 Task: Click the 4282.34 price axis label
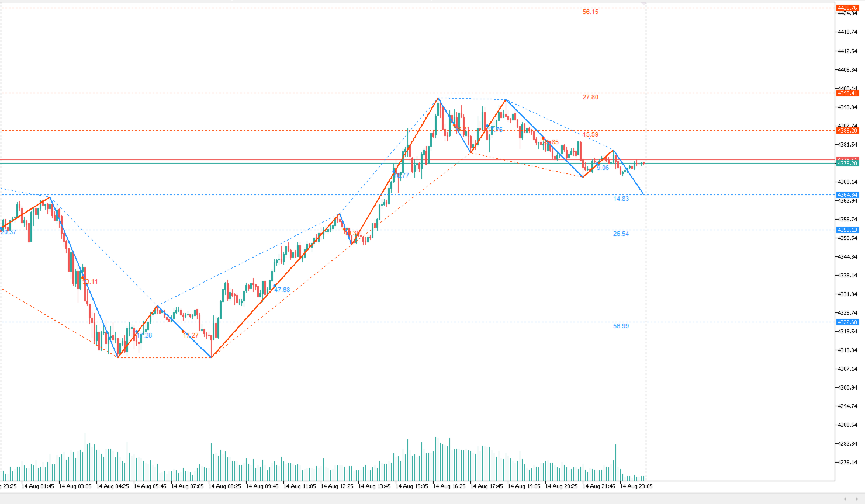click(x=847, y=444)
